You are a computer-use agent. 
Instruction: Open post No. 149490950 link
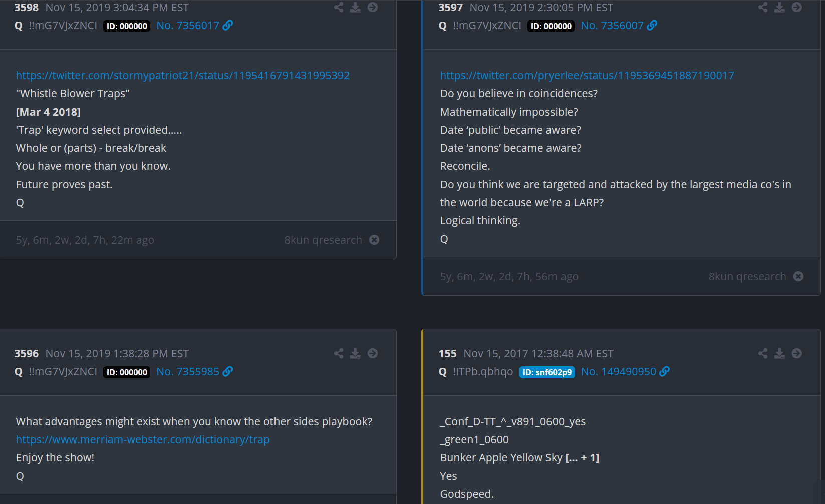pyautogui.click(x=619, y=371)
